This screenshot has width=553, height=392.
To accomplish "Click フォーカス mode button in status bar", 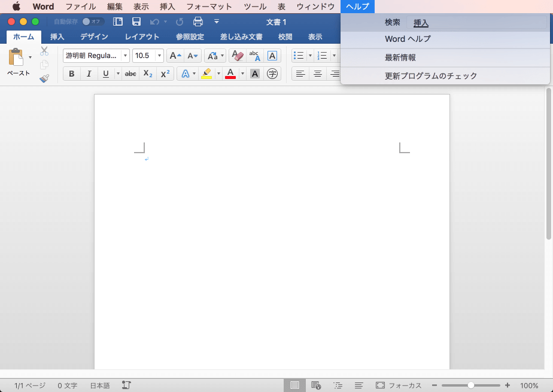I will 399,385.
